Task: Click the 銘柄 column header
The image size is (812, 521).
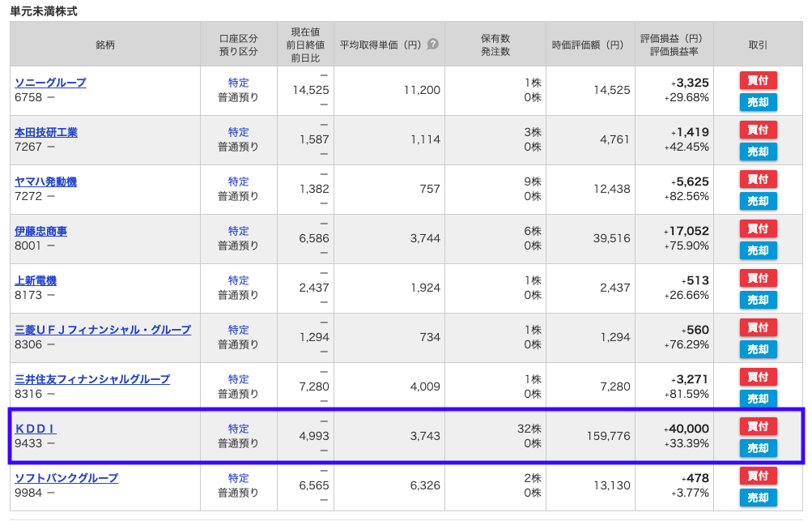Action: [105, 45]
